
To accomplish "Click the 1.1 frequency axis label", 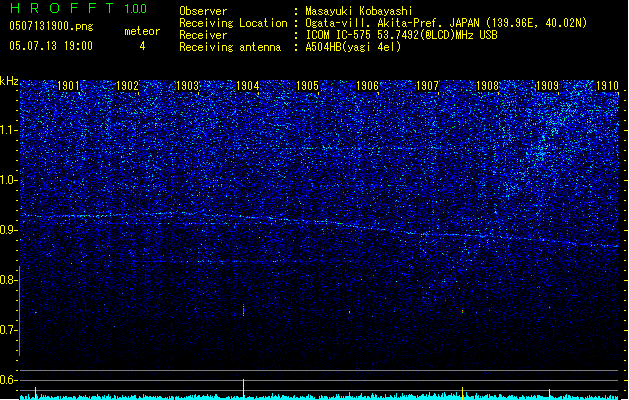I will [9, 130].
